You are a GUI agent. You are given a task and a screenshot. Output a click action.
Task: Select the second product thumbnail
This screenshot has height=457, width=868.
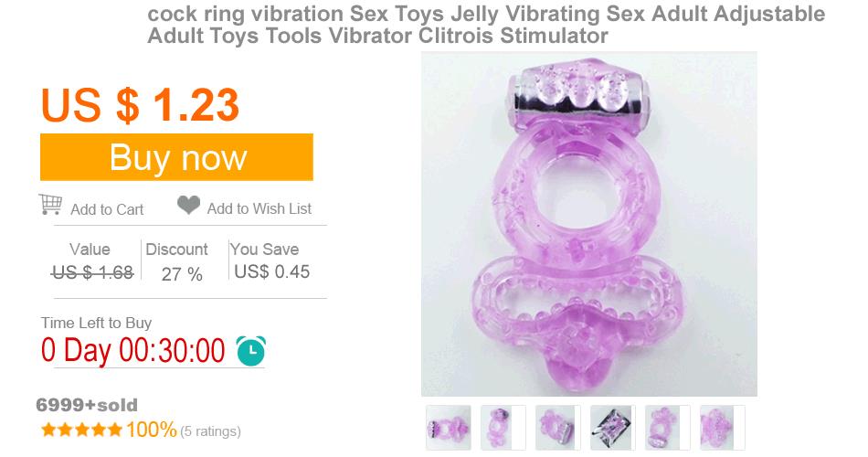click(503, 428)
